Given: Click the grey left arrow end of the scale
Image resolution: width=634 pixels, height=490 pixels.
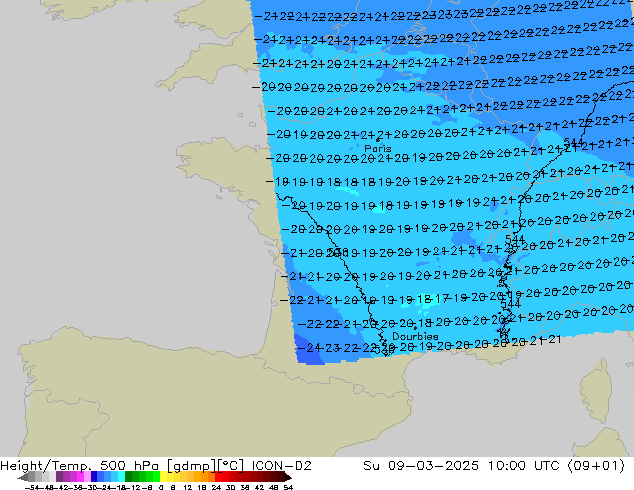Looking at the screenshot, I should [22, 477].
